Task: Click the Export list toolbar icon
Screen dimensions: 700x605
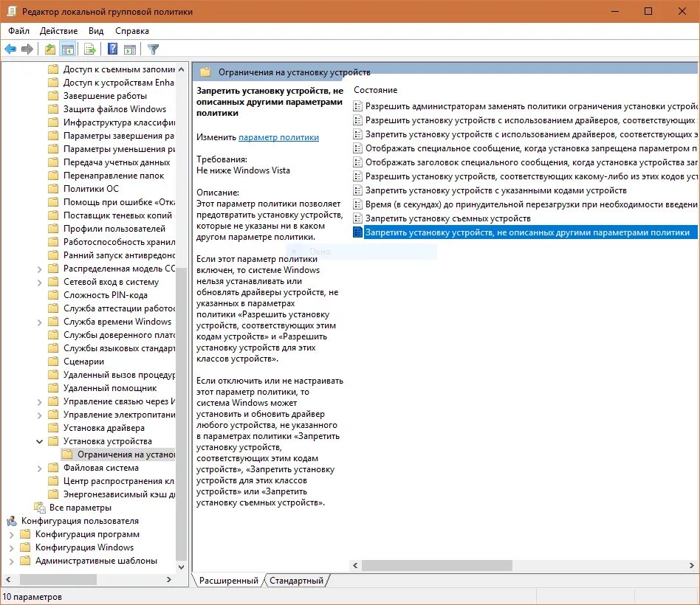Action: coord(90,49)
